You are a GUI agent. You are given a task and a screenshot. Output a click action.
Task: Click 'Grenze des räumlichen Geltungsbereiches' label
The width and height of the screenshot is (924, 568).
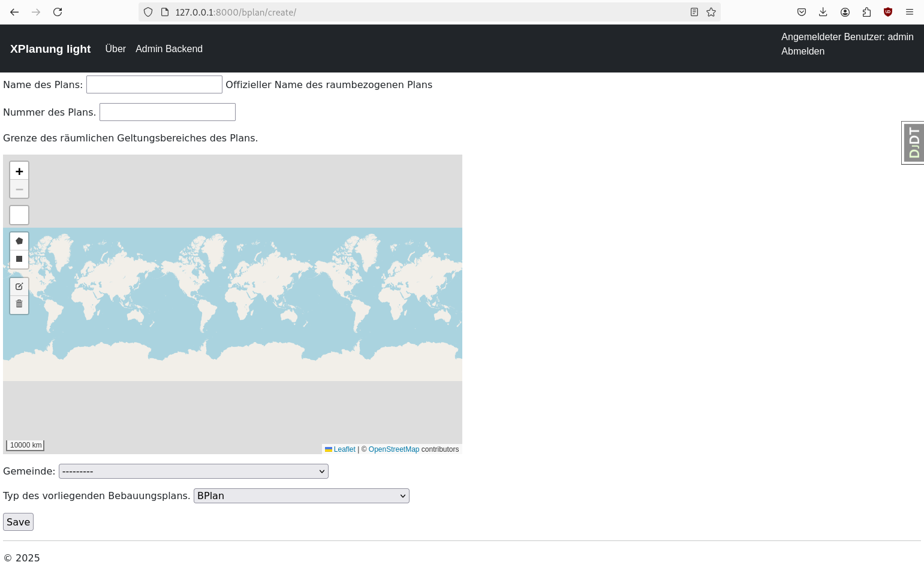click(x=131, y=138)
